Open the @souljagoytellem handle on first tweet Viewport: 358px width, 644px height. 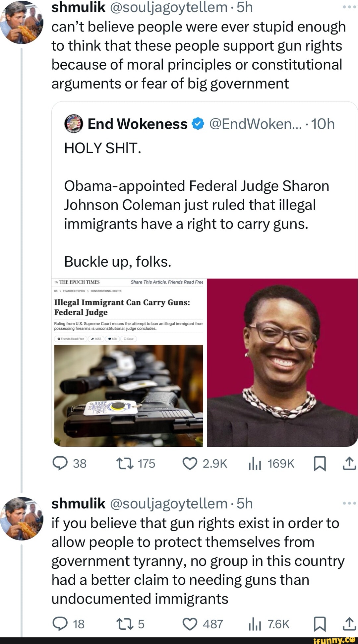(x=168, y=7)
